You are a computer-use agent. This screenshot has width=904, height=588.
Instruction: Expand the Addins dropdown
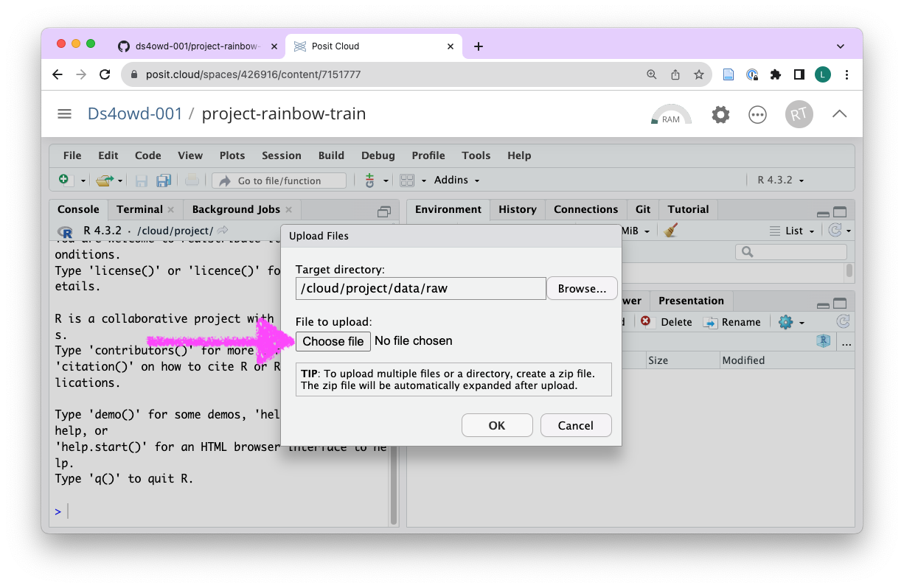tap(456, 181)
